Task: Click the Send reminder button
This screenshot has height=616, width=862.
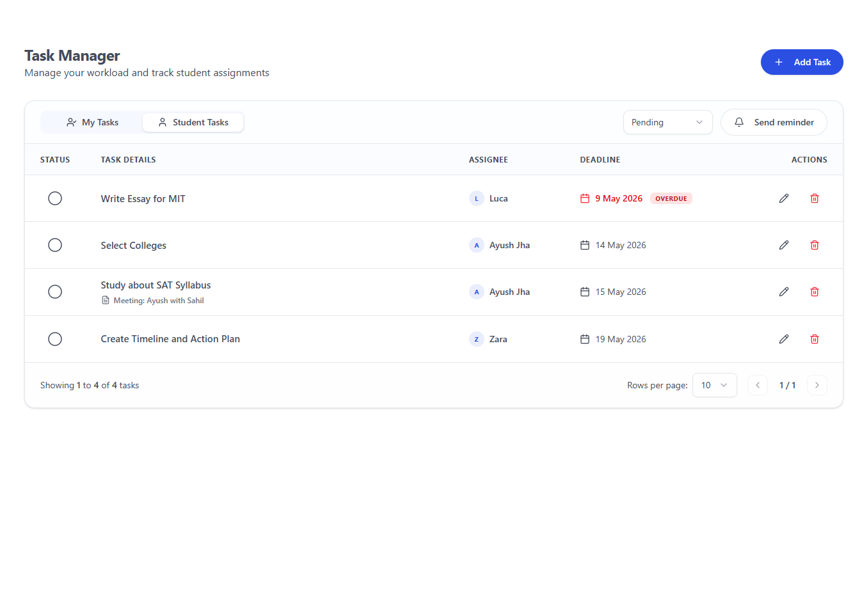Action: [x=774, y=122]
